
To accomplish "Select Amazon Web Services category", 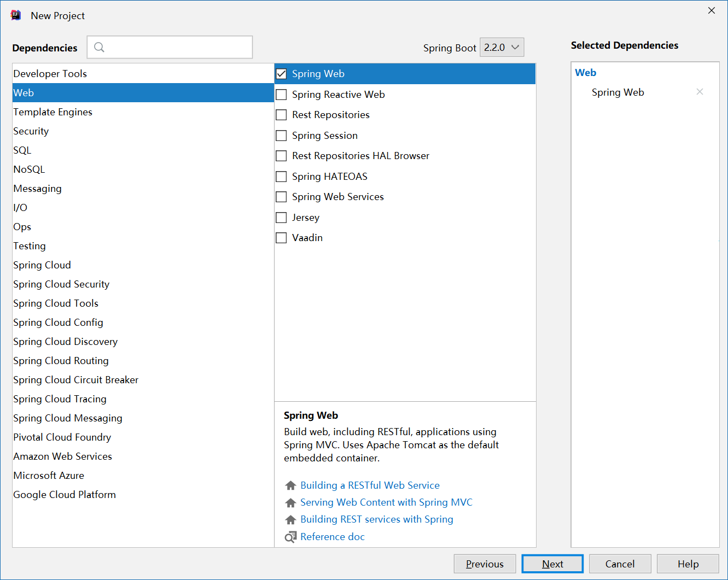I will click(x=143, y=456).
